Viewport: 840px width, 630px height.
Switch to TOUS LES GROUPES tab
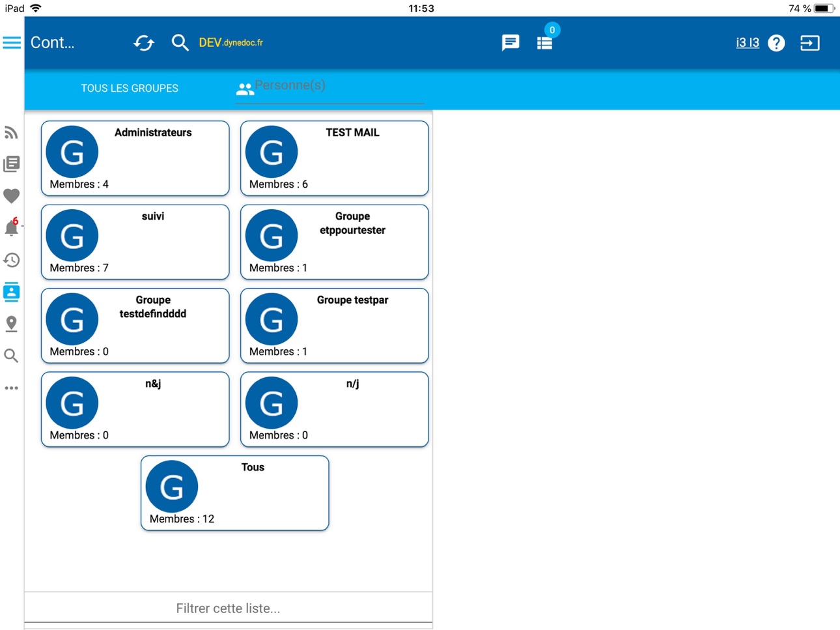130,88
